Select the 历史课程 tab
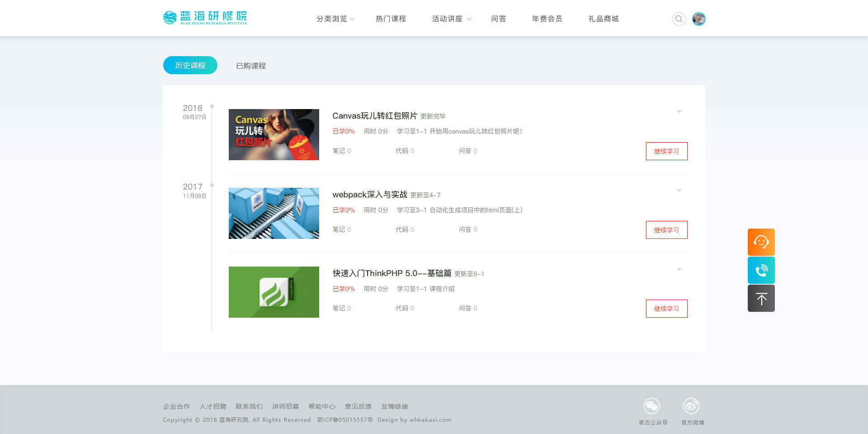Screen dimensions: 868x434 pos(190,66)
